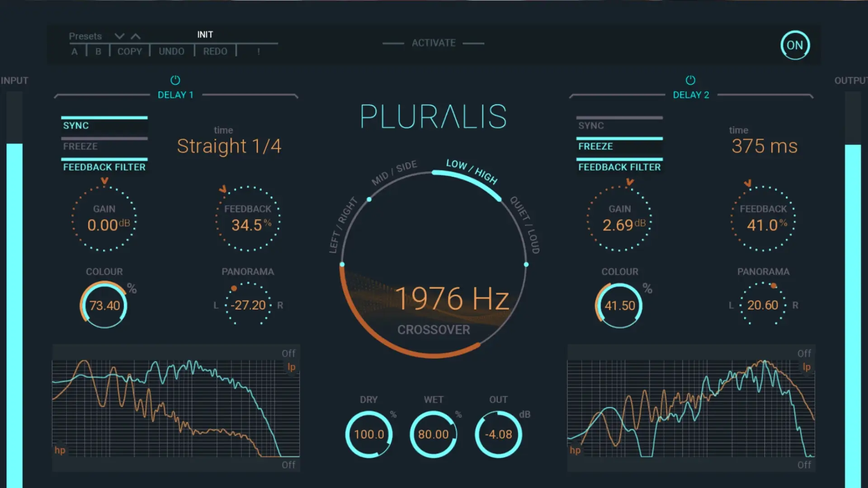The height and width of the screenshot is (488, 868).
Task: Click the WET 80.00 knob
Action: (x=433, y=434)
